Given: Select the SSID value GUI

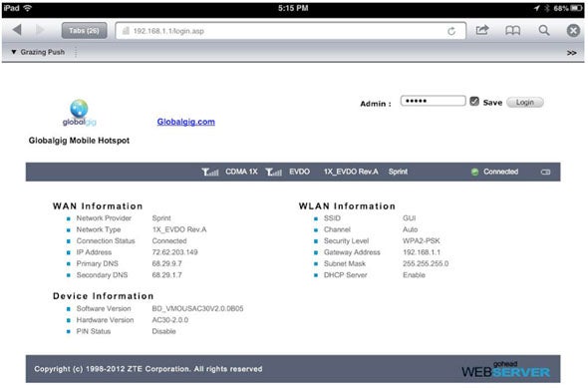Looking at the screenshot, I should click(x=410, y=218).
